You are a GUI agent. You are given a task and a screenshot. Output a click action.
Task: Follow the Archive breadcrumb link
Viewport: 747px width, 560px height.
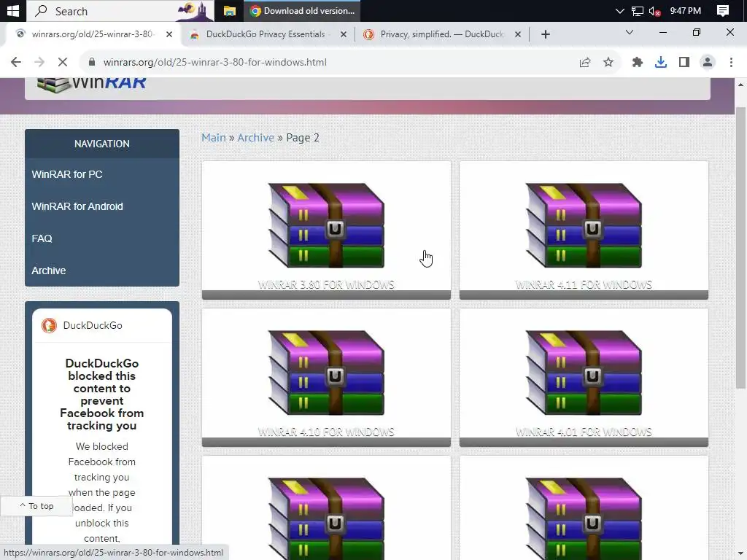[x=256, y=138]
